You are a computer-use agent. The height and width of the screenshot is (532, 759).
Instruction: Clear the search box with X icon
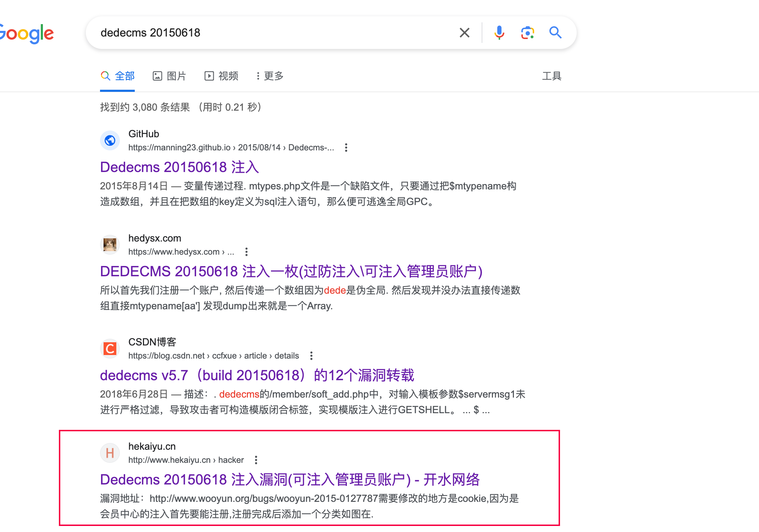point(464,33)
